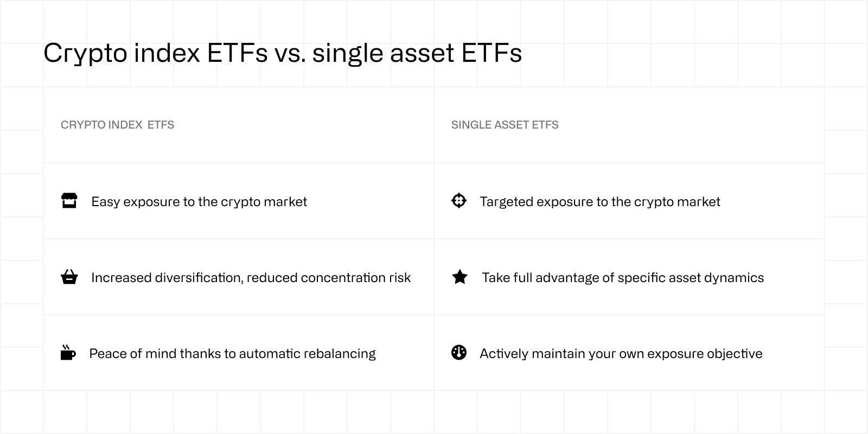Click the "vs." word in the title
This screenshot has width=868, height=434.
(290, 53)
